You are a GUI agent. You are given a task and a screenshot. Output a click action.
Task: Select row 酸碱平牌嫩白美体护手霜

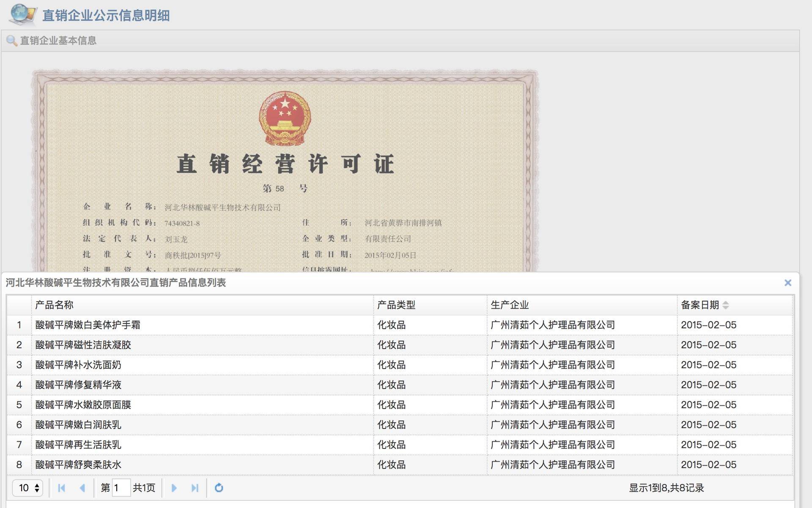tap(88, 325)
